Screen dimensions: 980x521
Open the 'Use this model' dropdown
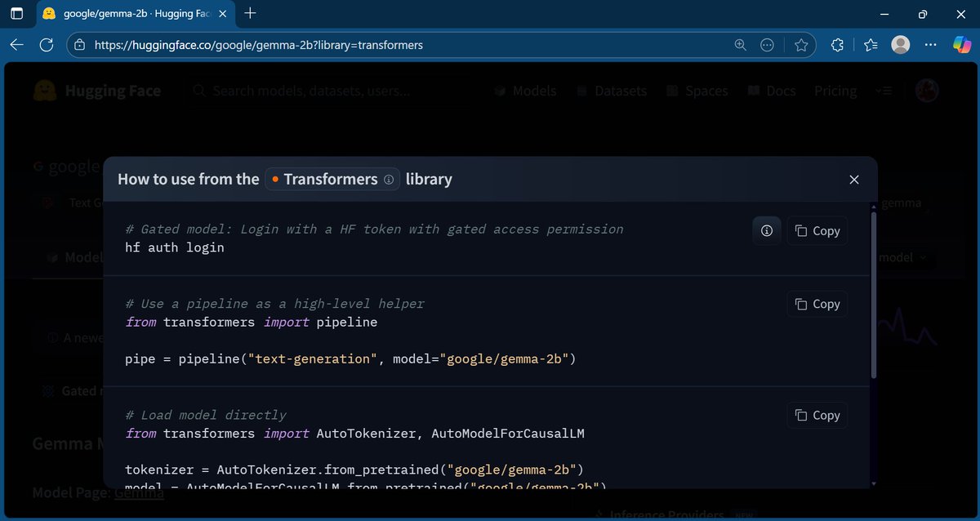[901, 257]
